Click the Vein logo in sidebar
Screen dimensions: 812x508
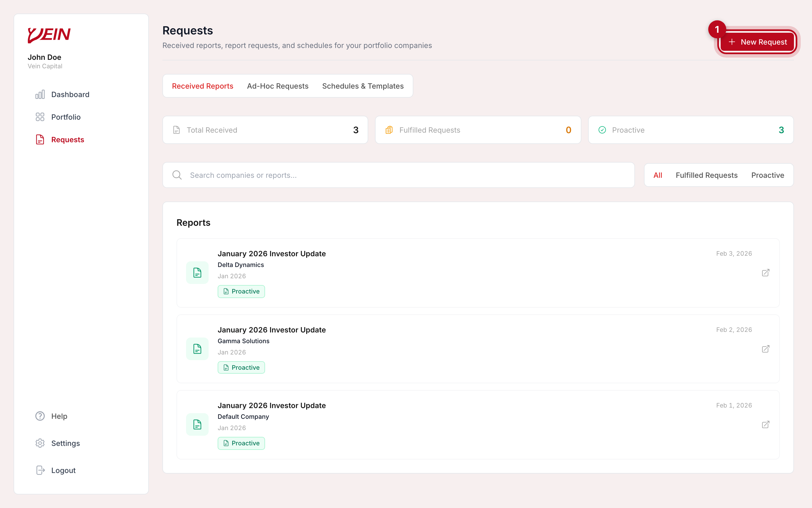tap(49, 35)
